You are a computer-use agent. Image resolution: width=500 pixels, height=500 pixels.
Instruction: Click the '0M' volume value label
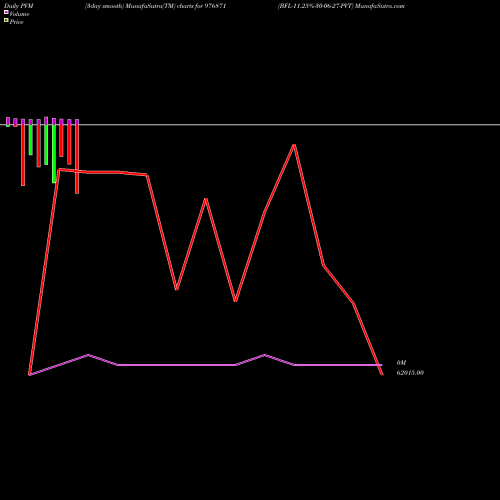point(401,363)
